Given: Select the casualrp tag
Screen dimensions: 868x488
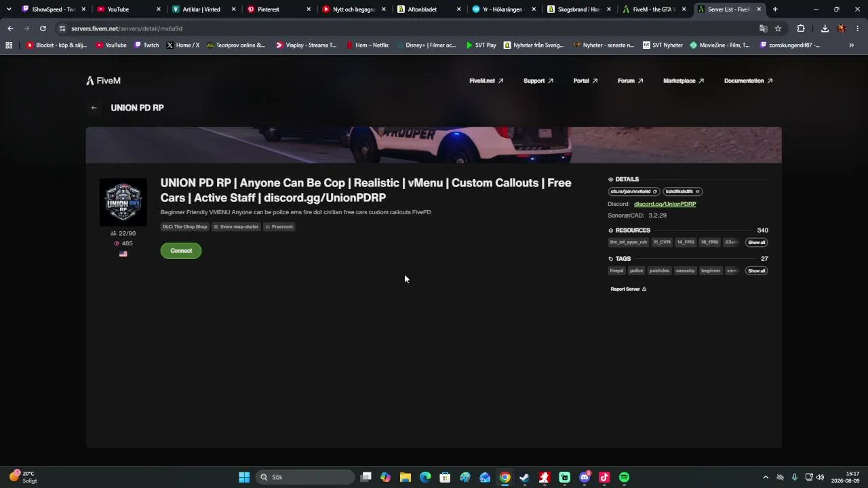Looking at the screenshot, I should pyautogui.click(x=686, y=271).
